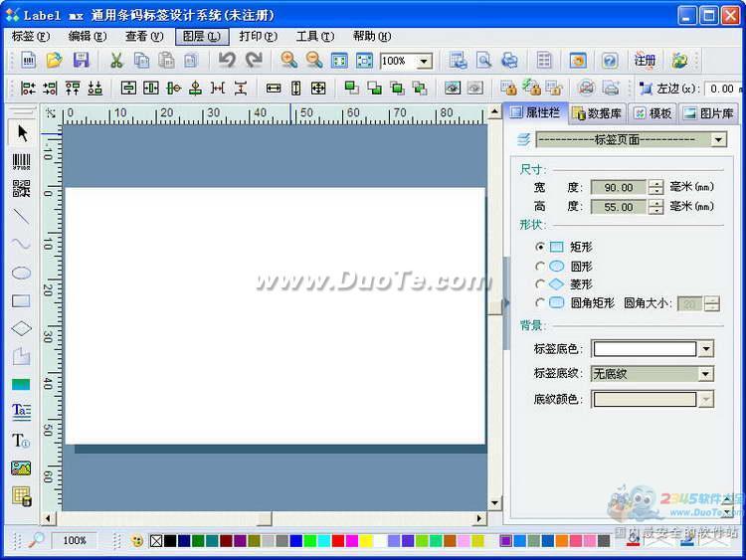Click the 注册 register toolbar icon
This screenshot has width=746, height=560.
(x=645, y=61)
